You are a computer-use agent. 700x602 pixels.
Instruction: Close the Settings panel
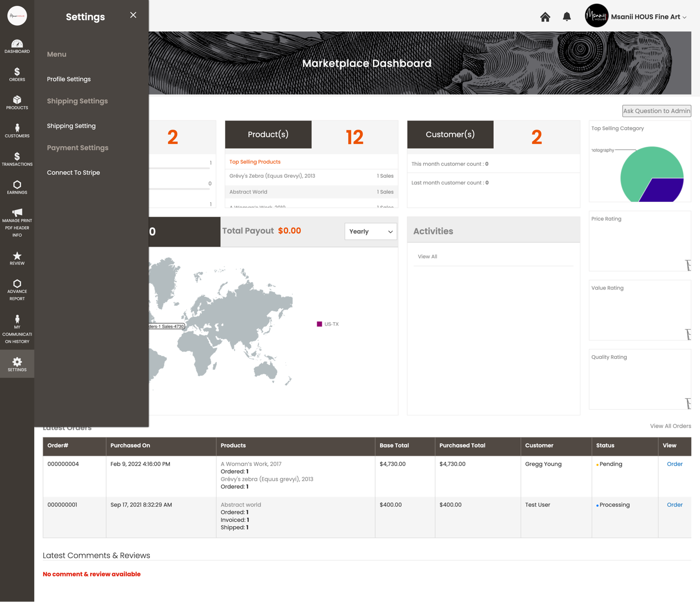(x=133, y=15)
